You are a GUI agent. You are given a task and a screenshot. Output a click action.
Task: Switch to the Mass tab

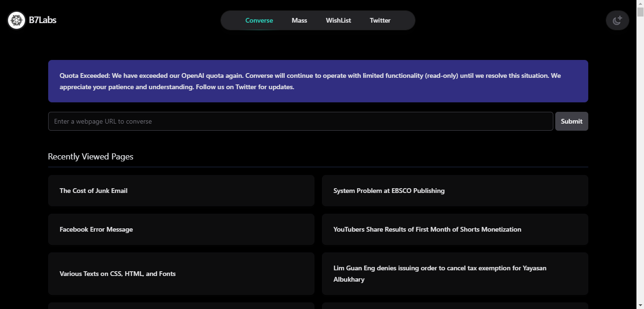pos(299,20)
